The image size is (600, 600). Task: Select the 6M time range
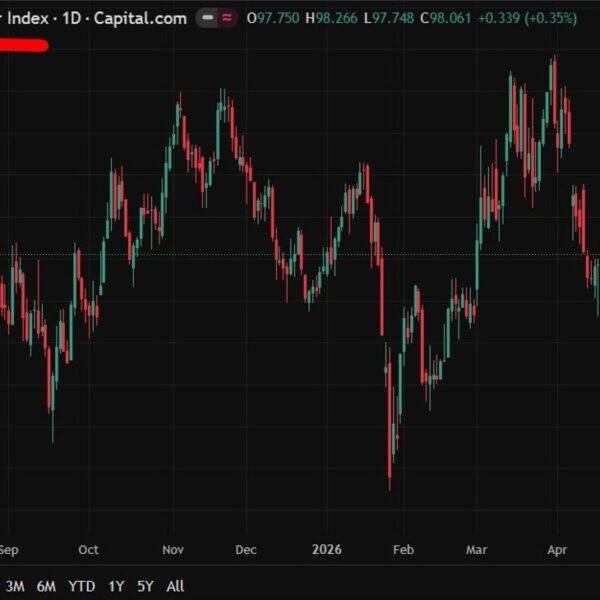coord(46,586)
